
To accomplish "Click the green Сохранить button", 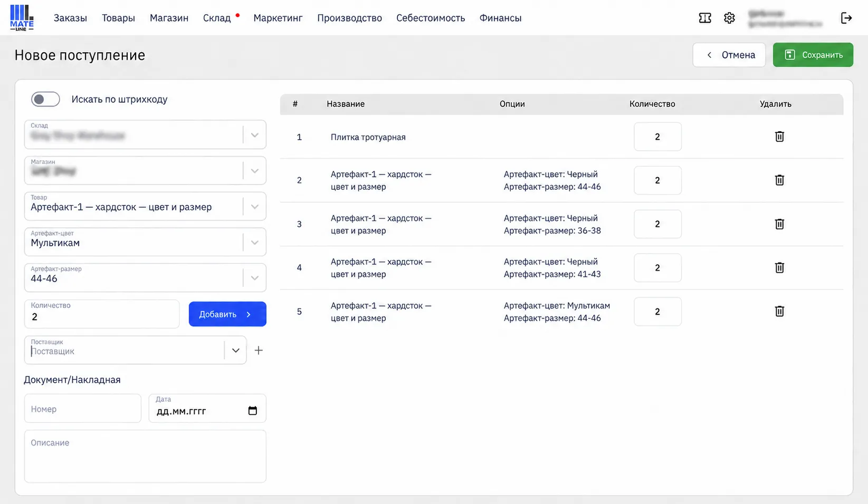I will click(x=813, y=55).
